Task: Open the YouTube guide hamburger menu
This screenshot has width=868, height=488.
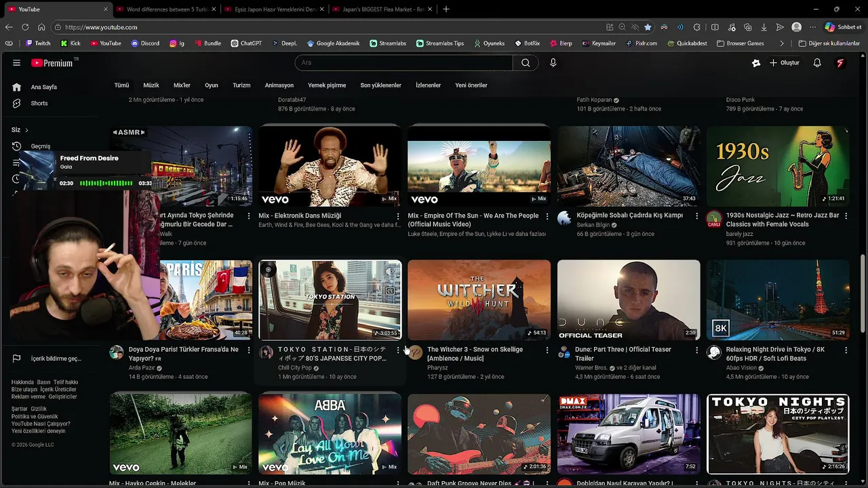Action: tap(16, 63)
